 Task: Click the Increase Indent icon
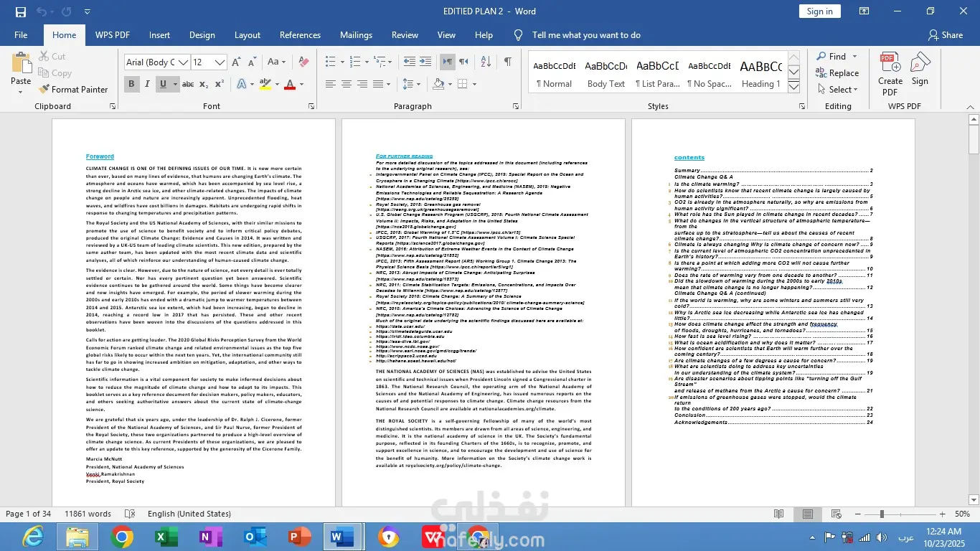point(425,62)
